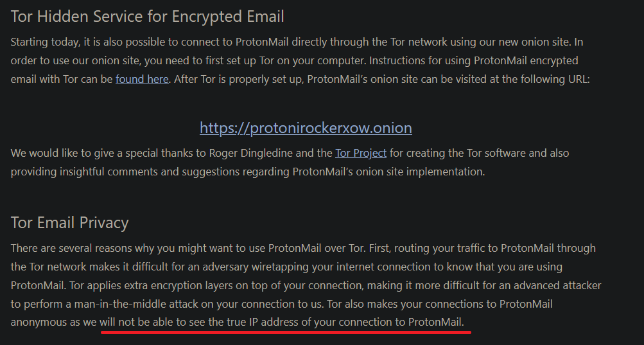Click the red underline mark beneath the text

(286, 332)
